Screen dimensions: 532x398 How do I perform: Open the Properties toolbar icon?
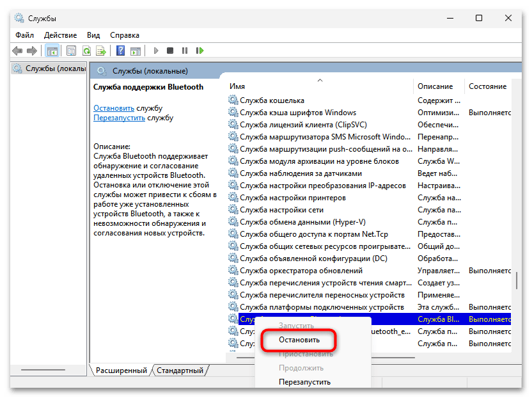click(x=71, y=51)
